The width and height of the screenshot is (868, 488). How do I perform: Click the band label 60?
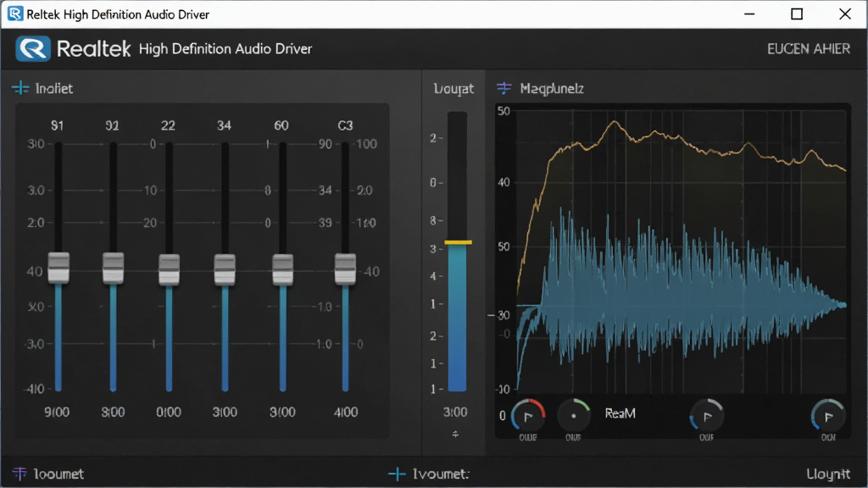tap(281, 125)
